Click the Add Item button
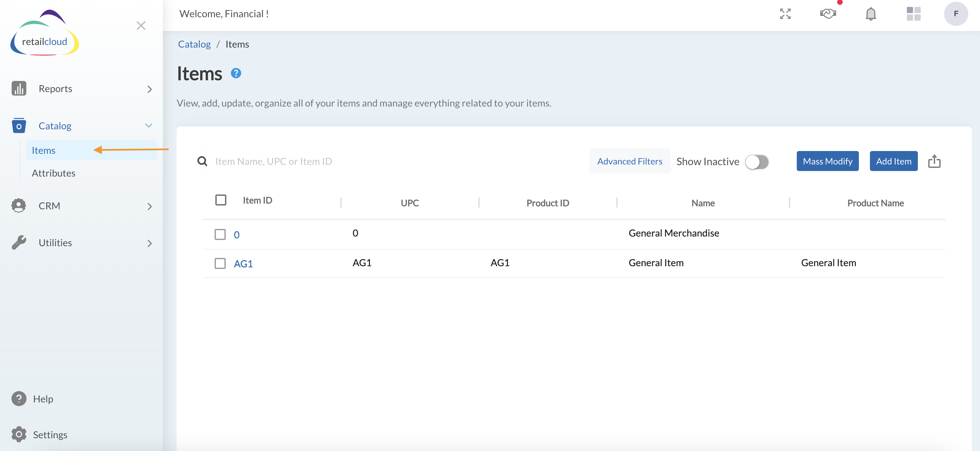Viewport: 980px width, 451px height. pyautogui.click(x=893, y=161)
